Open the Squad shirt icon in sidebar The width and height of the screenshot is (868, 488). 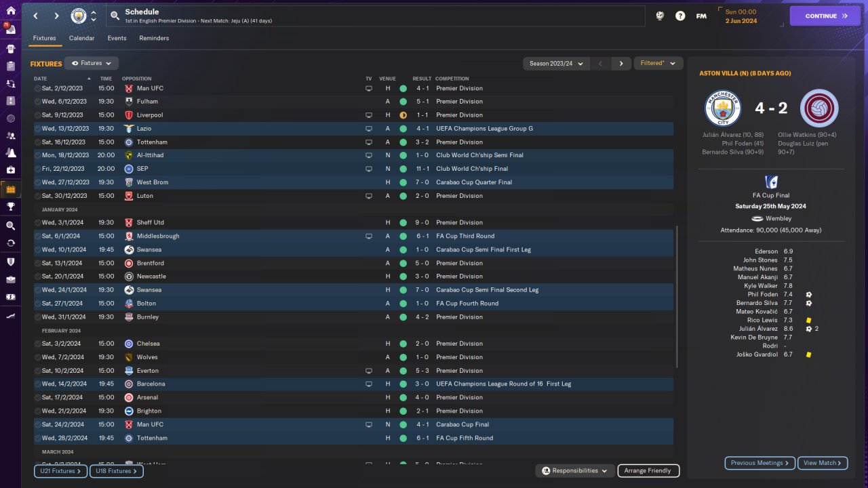pyautogui.click(x=10, y=49)
